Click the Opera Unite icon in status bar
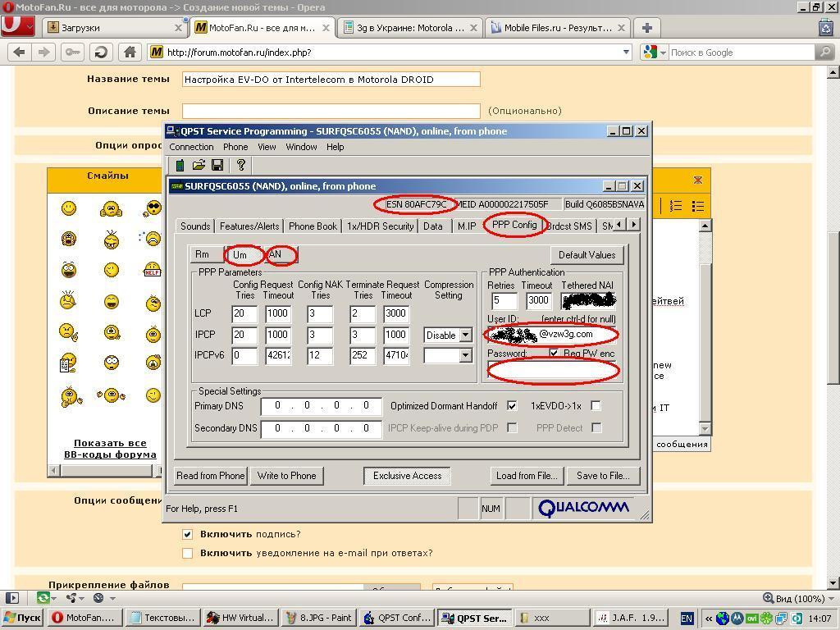 (x=71, y=598)
